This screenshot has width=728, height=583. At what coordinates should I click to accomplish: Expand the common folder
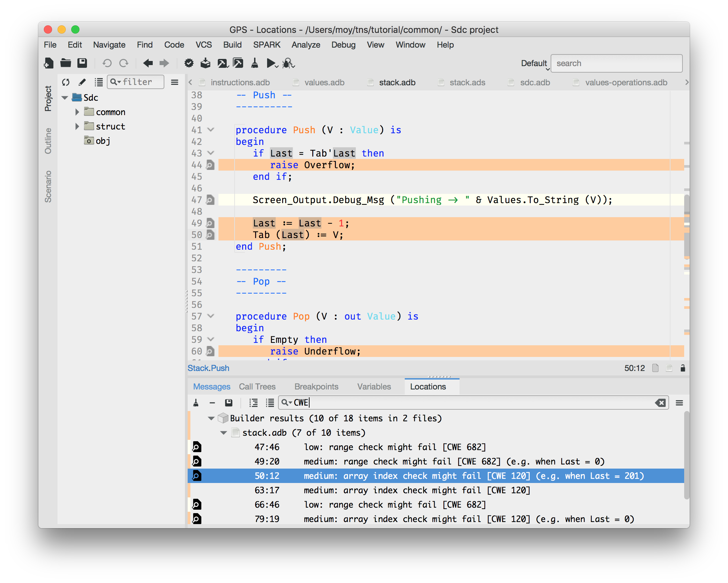77,112
